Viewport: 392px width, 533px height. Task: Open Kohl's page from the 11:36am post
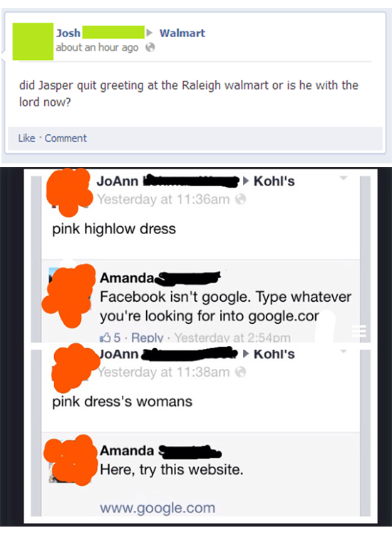[x=274, y=181]
